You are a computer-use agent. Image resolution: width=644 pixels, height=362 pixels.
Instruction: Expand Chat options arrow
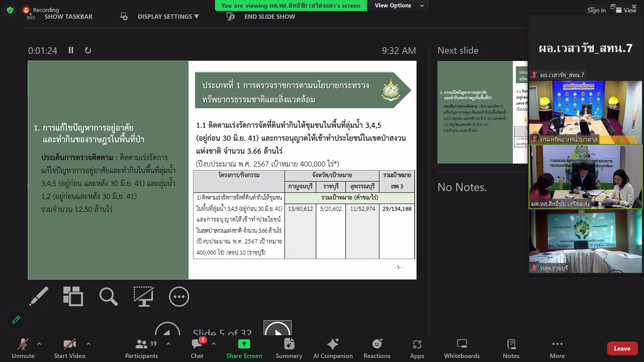[x=214, y=344]
